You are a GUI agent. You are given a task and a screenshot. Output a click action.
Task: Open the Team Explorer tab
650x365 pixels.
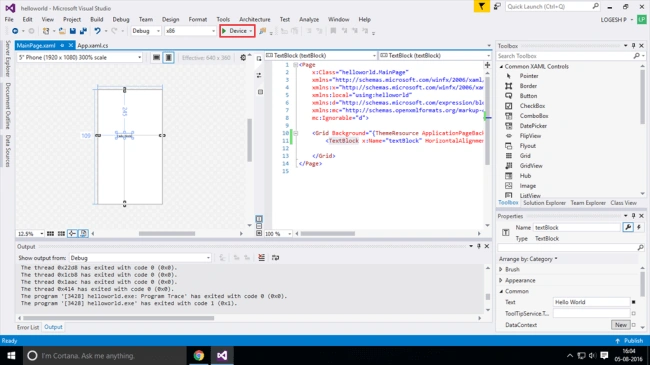588,203
